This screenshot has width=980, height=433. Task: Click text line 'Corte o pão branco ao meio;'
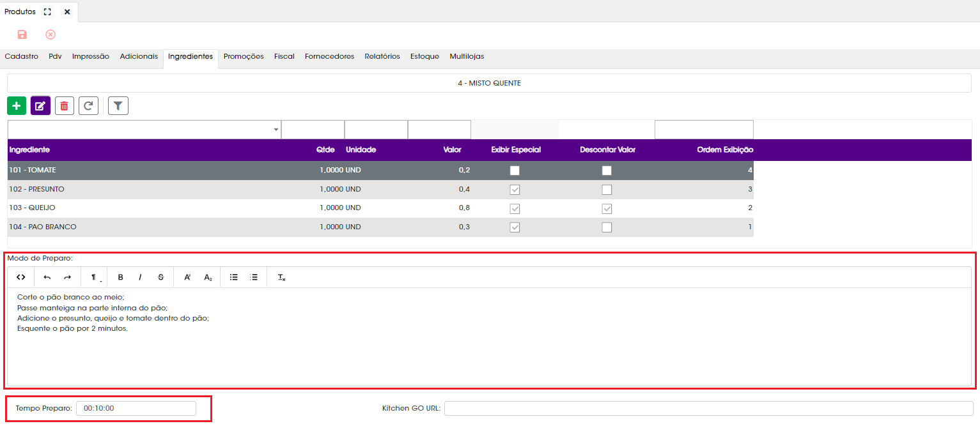70,297
